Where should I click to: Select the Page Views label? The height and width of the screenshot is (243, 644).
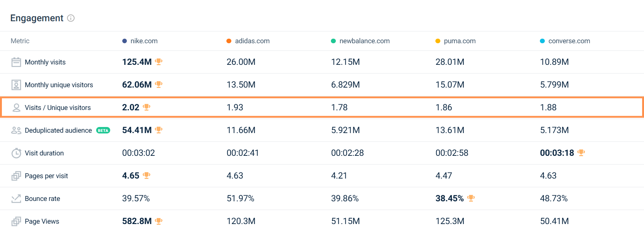tap(42, 221)
